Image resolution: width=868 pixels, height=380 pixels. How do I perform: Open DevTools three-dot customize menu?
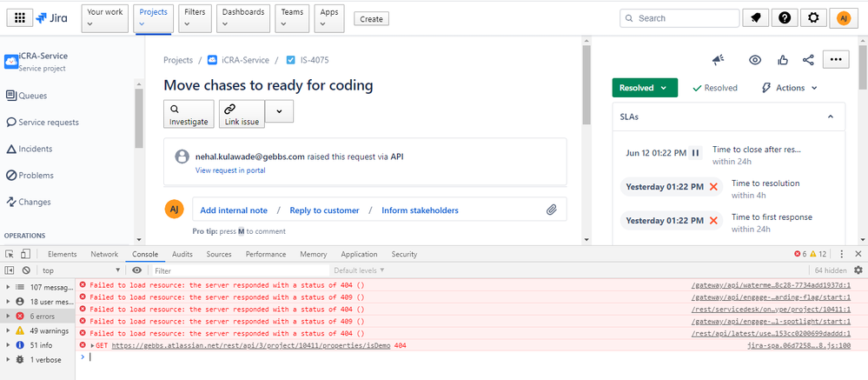[x=841, y=254]
